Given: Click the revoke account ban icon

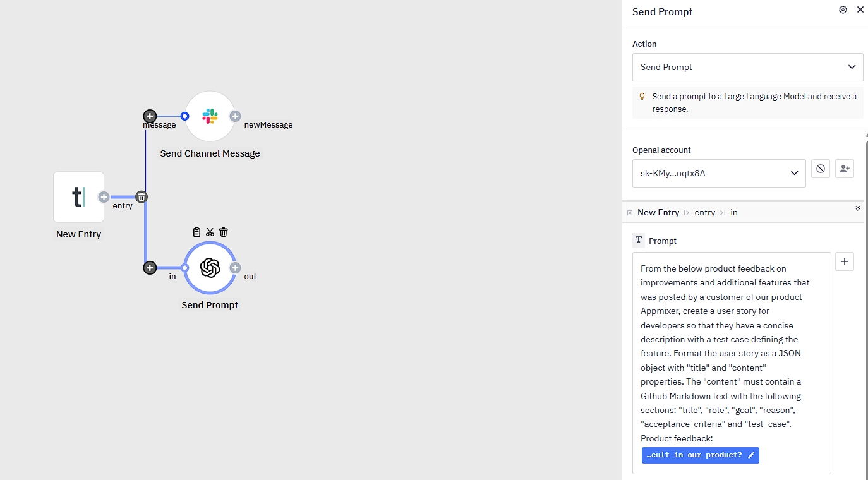Looking at the screenshot, I should pyautogui.click(x=820, y=169).
